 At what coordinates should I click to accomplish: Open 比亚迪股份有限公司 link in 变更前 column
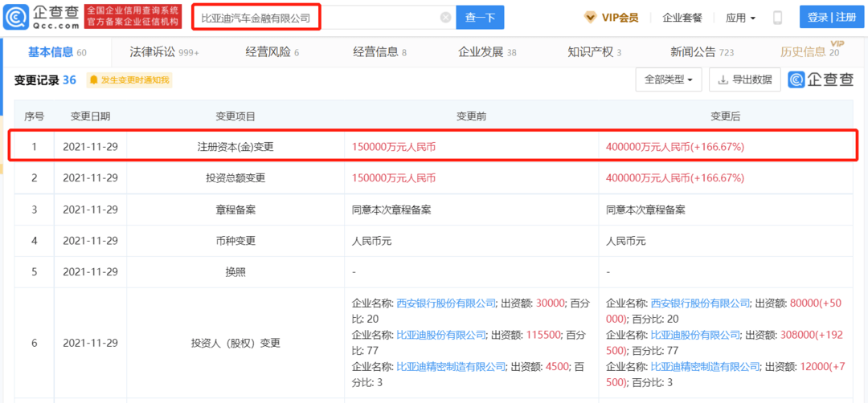[x=441, y=335]
